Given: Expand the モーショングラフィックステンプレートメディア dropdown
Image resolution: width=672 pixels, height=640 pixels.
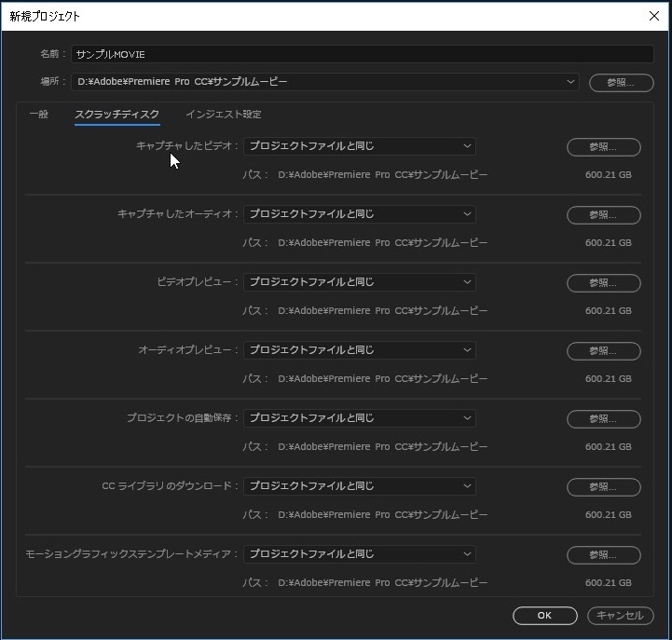Looking at the screenshot, I should [x=359, y=554].
